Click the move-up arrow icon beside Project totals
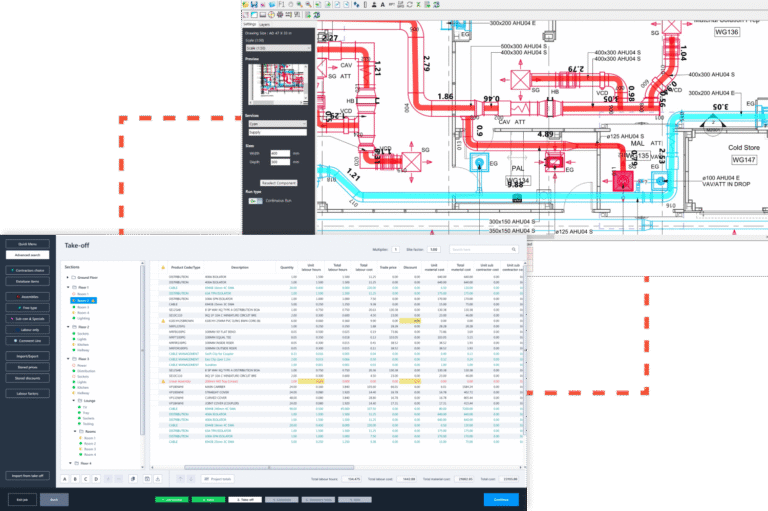The width and height of the screenshot is (768, 511). 180,479
